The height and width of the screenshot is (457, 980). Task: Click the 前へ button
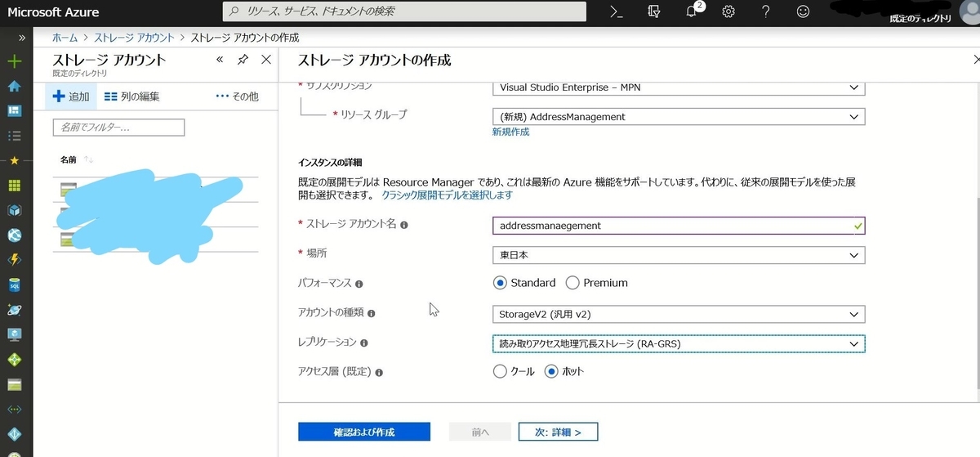coord(480,432)
